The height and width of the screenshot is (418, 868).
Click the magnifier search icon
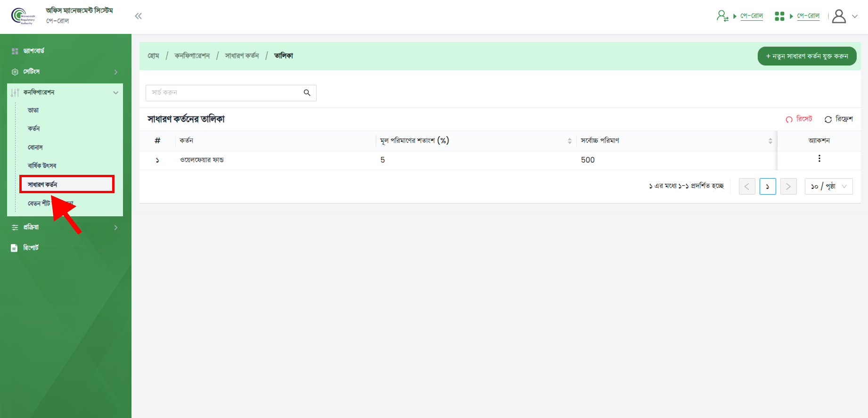click(307, 93)
